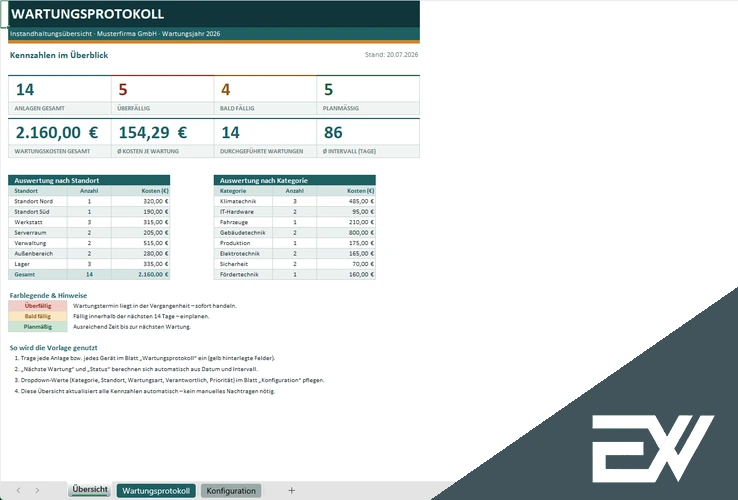Click the Gesamt total cost cell
The height and width of the screenshot is (500, 738).
141,274
